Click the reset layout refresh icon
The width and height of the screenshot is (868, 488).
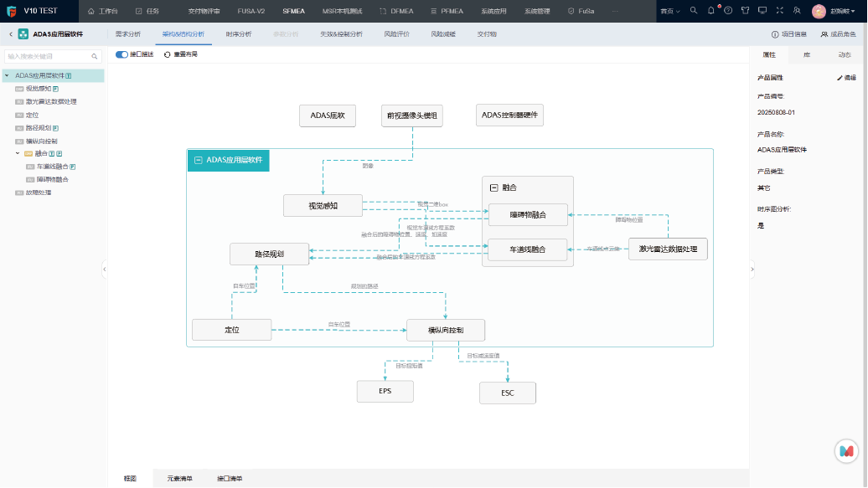pos(167,54)
